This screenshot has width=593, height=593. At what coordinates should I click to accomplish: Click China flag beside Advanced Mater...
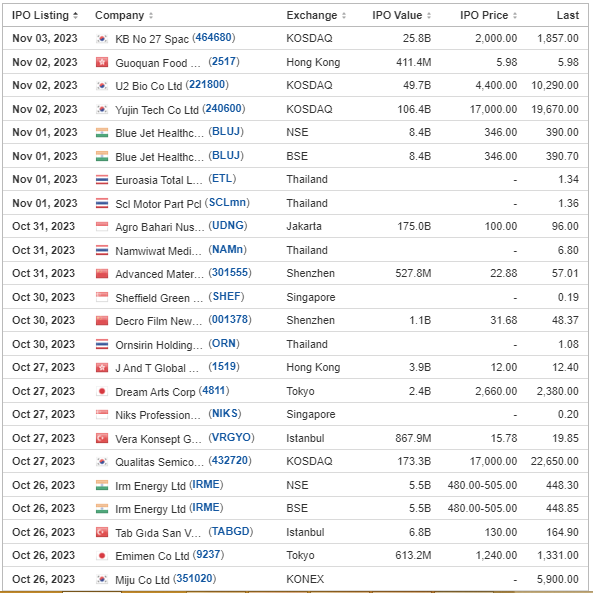click(x=102, y=273)
